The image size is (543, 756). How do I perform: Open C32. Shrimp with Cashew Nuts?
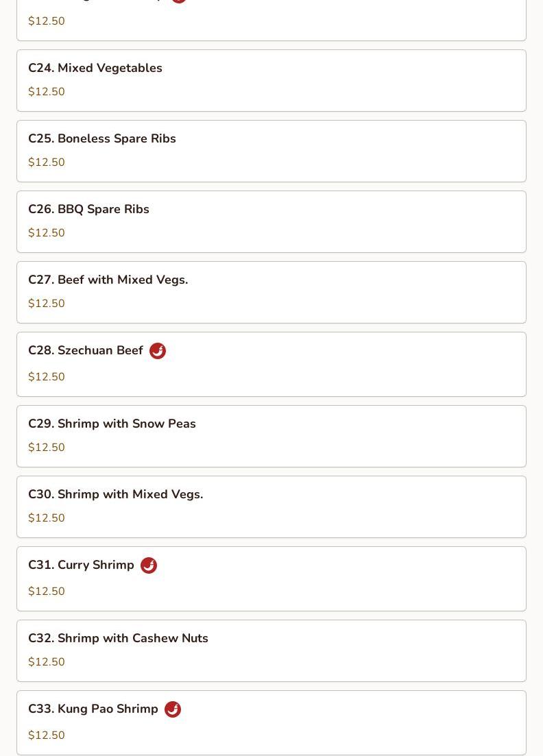(x=271, y=651)
